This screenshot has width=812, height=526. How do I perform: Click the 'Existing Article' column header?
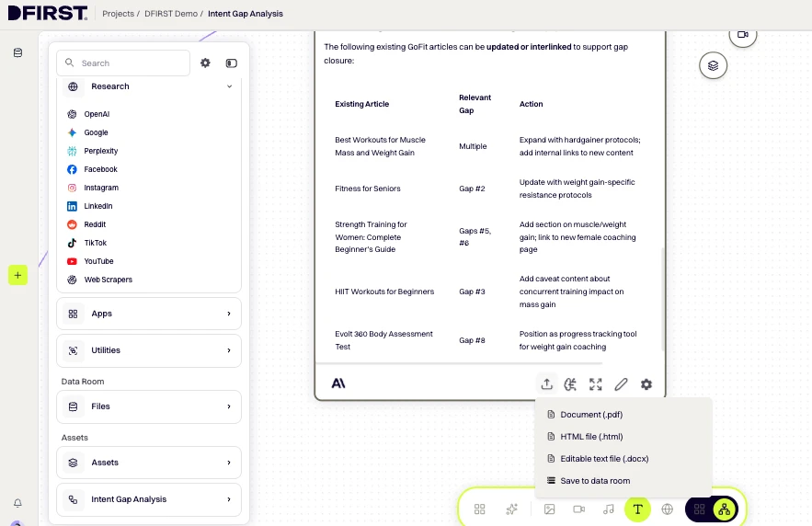(x=362, y=104)
